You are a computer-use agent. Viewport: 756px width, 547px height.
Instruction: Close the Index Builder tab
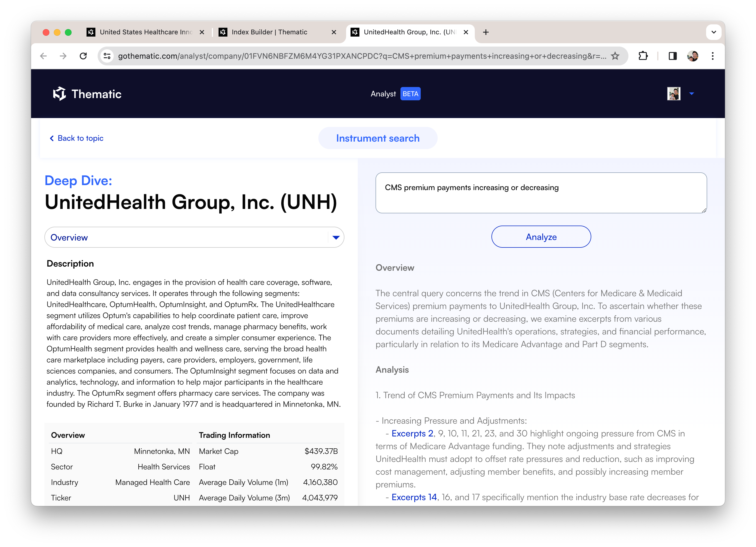point(334,32)
